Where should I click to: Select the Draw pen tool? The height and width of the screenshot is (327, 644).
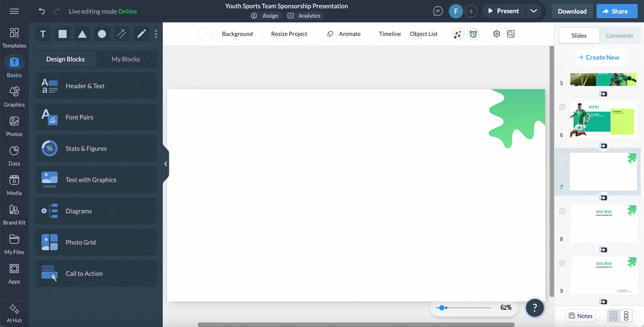point(141,34)
